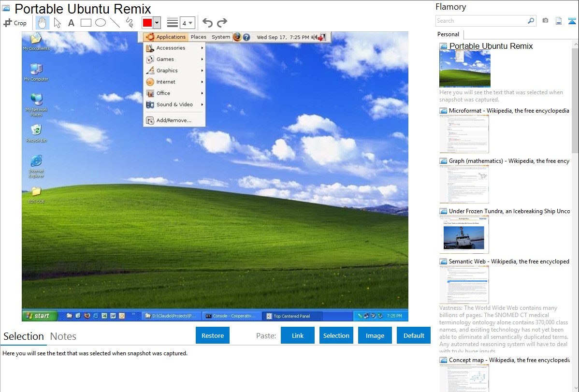
Task: Redo the last undone edit
Action: click(x=222, y=23)
